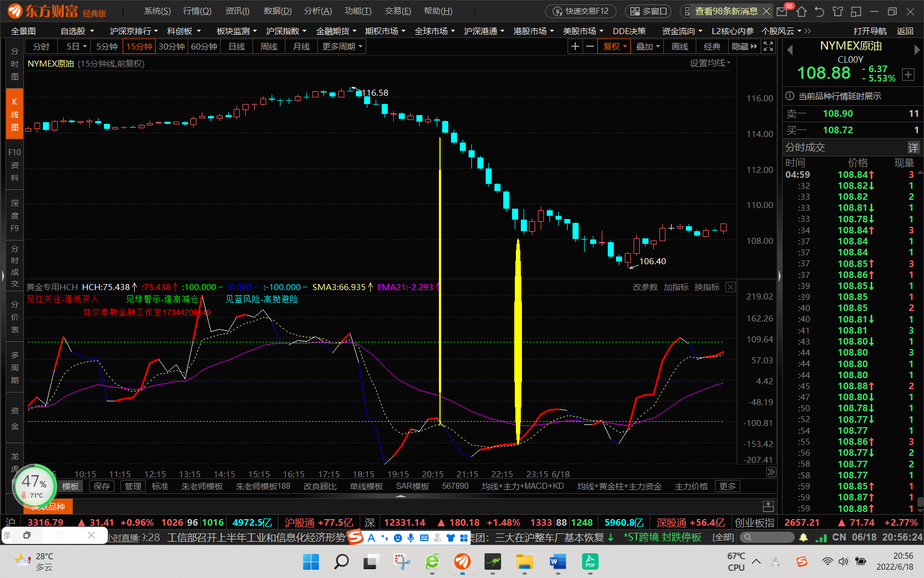
Task: Switch to 分时 period tab
Action: pos(41,47)
